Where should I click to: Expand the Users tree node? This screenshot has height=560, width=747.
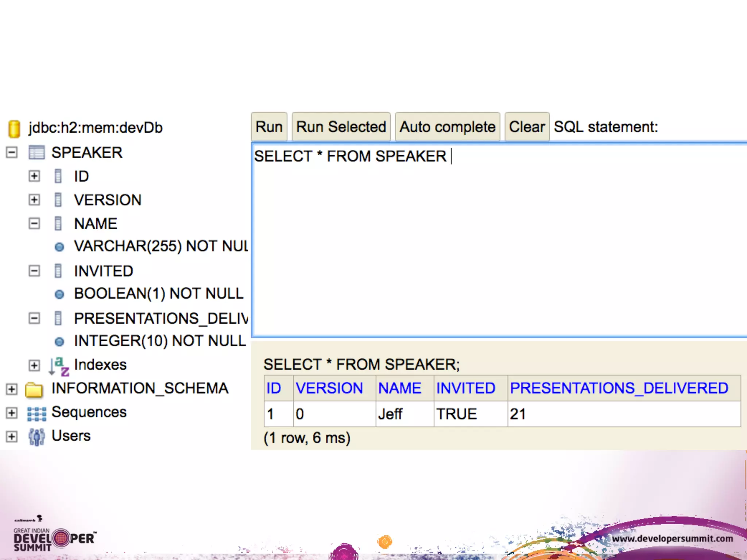[12, 436]
